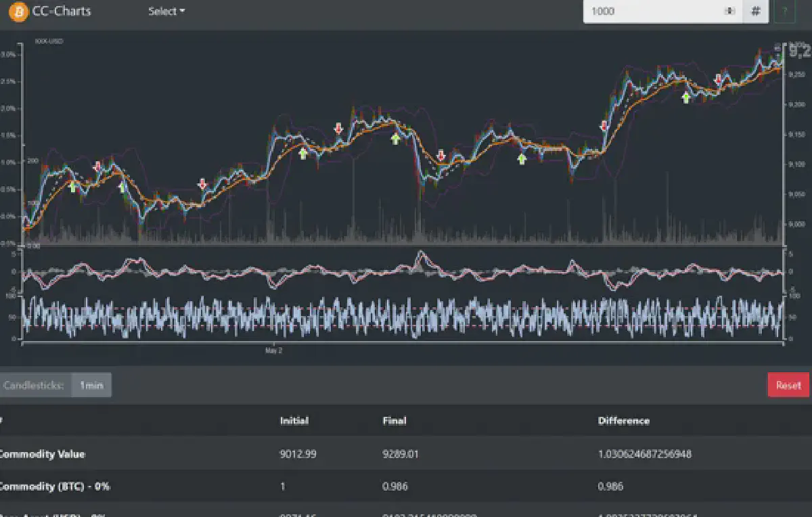Click the Initial column header
This screenshot has height=517, width=812.
tap(294, 421)
